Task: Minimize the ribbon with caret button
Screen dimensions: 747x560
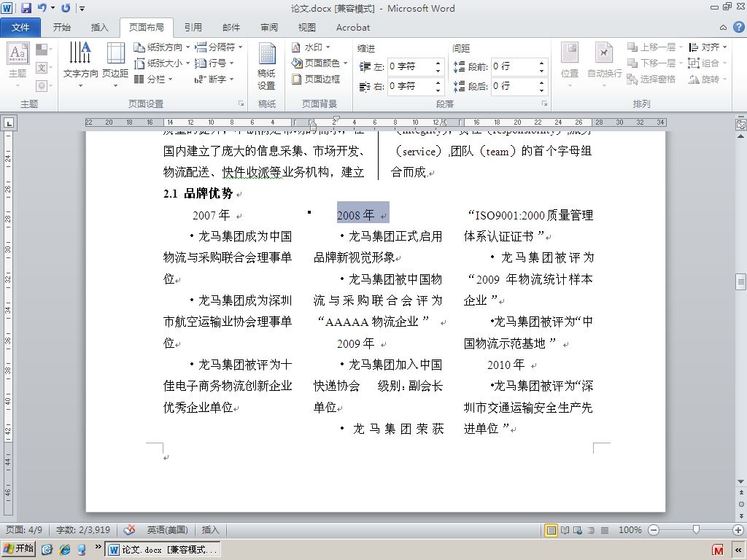Action: (x=723, y=28)
